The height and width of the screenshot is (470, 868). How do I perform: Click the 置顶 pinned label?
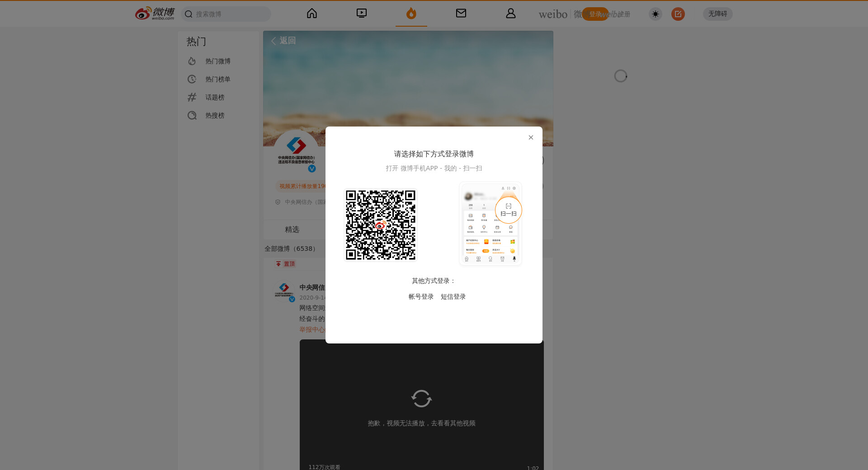pos(286,264)
